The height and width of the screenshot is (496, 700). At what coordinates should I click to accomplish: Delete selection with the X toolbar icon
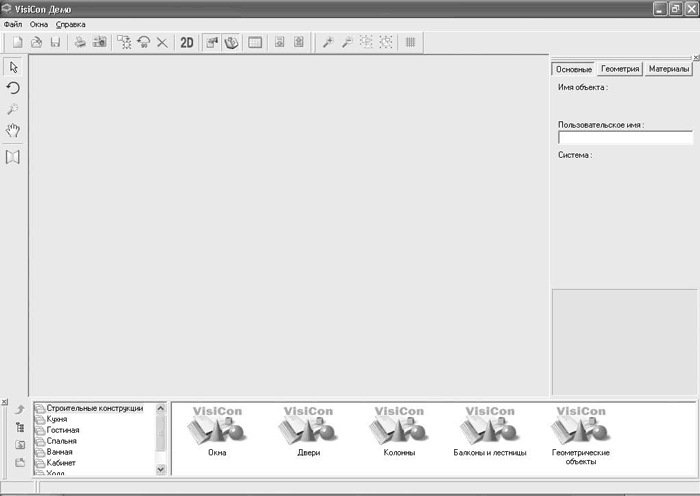tap(162, 43)
